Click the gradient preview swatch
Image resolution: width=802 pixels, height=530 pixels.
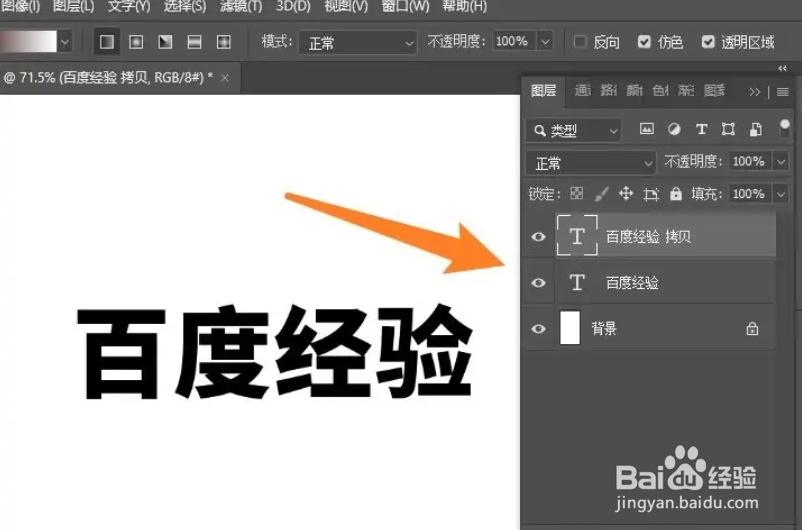pos(28,41)
